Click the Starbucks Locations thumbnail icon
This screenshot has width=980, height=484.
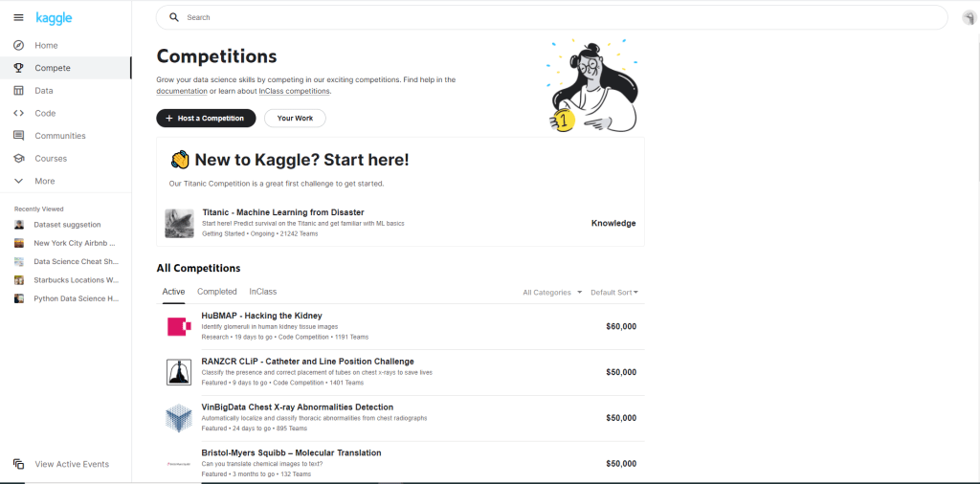(x=19, y=280)
